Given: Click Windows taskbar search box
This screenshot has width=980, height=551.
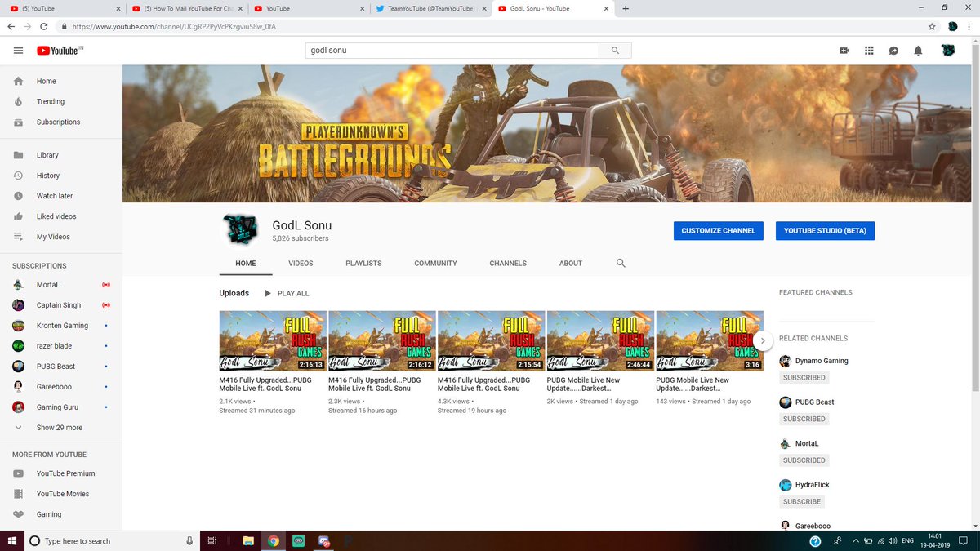Looking at the screenshot, I should click(x=111, y=540).
